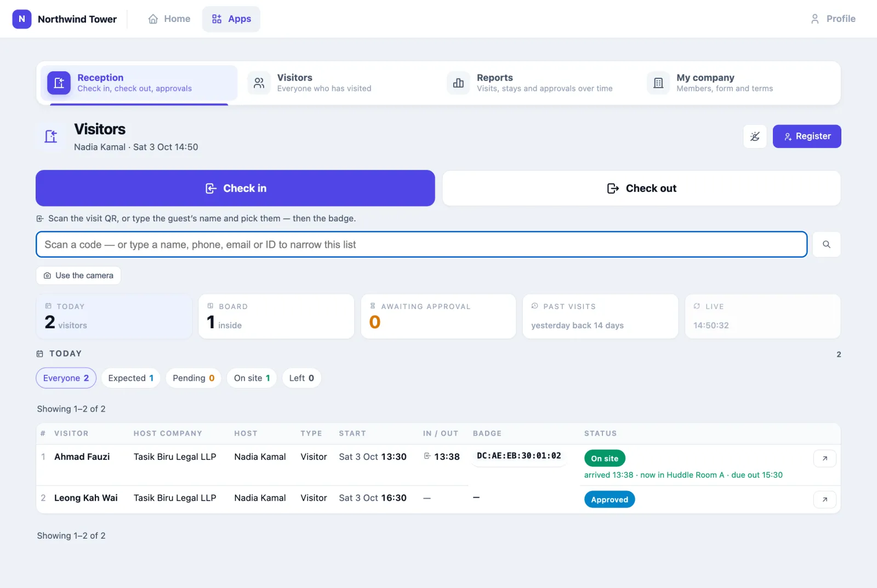Open Apps in the top bar
This screenshot has height=588, width=877.
(231, 19)
